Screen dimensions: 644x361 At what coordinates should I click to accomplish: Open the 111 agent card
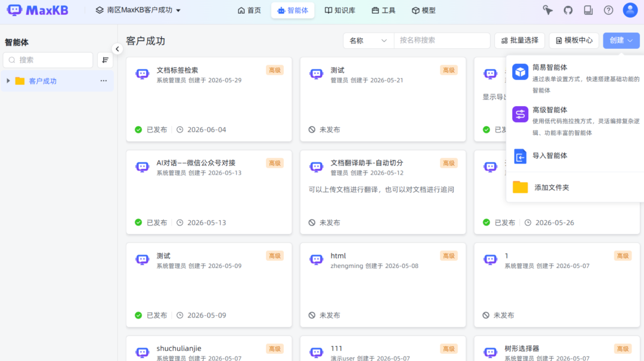click(383, 348)
